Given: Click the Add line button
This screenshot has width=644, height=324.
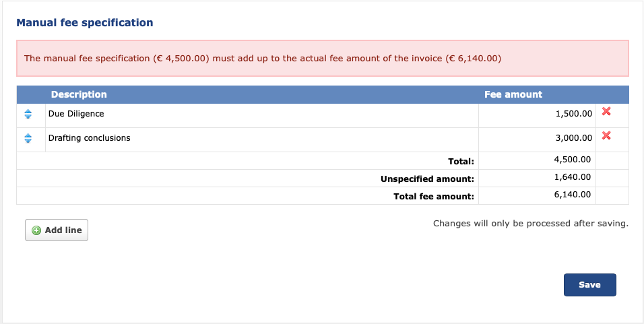Looking at the screenshot, I should click(x=57, y=230).
